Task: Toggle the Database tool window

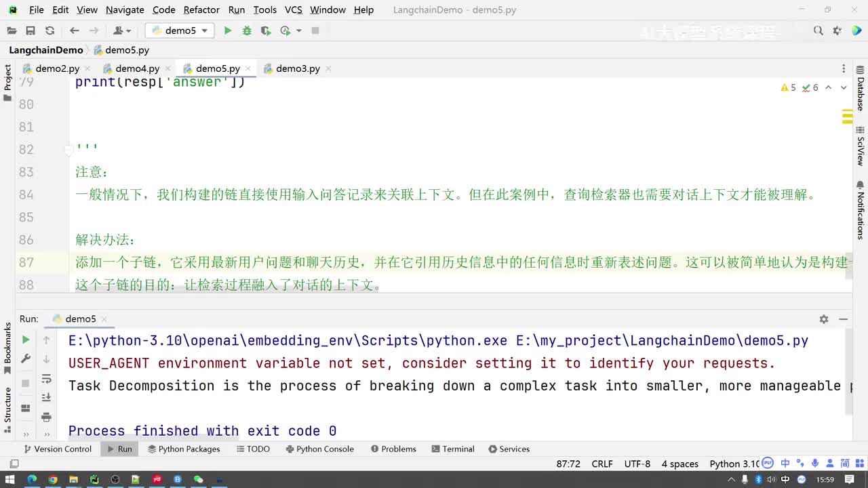Action: (x=860, y=89)
